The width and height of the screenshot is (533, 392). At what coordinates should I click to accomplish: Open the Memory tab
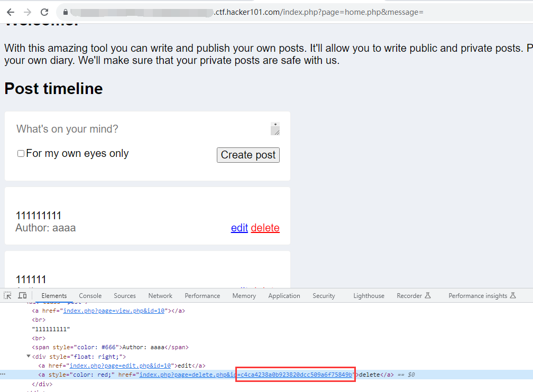[244, 296]
